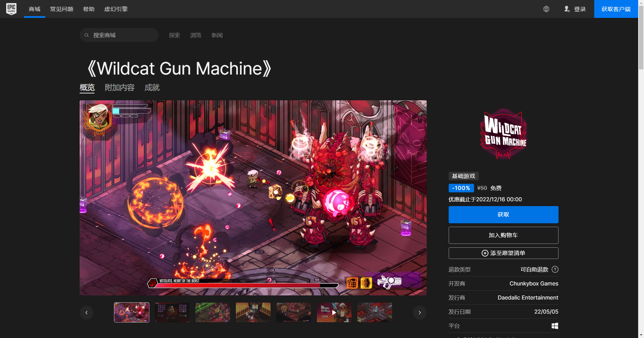Screen dimensions: 644x338
Task: Open the 浏览 link
Action: tap(195, 35)
